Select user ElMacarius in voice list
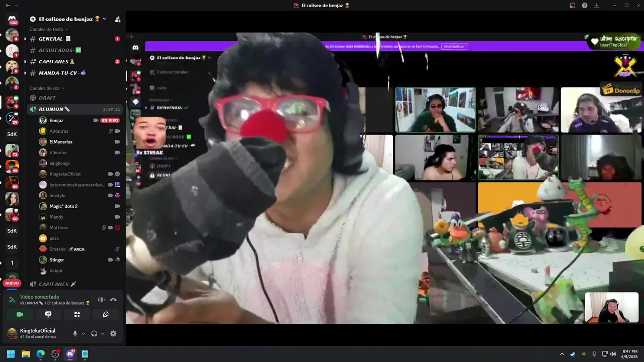This screenshot has height=362, width=644. pos(79,142)
